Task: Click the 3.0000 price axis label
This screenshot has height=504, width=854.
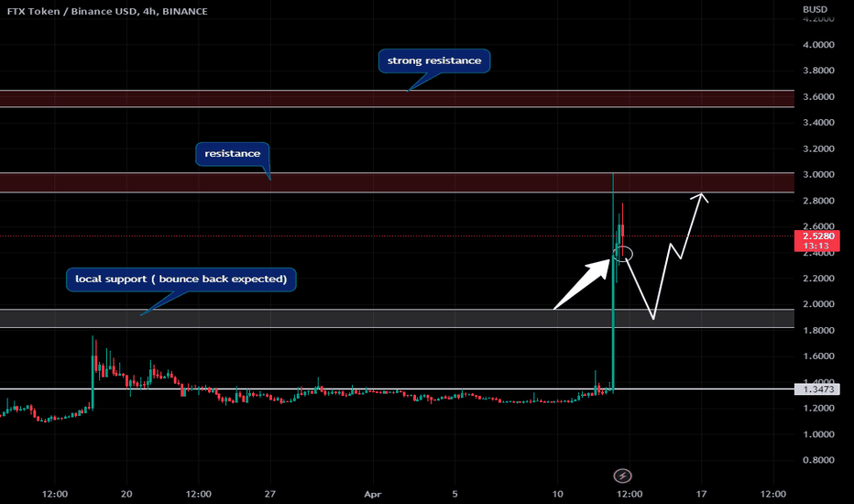Action: 818,174
